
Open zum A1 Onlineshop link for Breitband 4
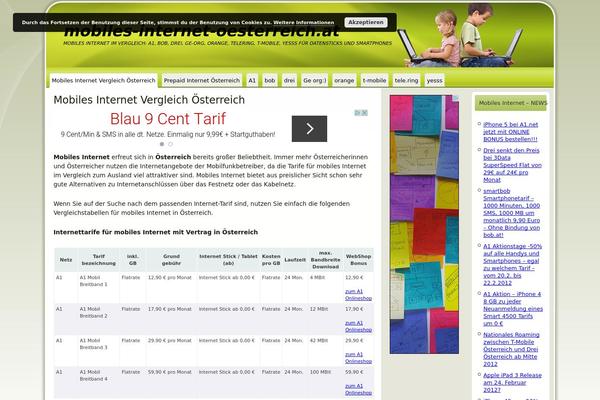(358, 389)
